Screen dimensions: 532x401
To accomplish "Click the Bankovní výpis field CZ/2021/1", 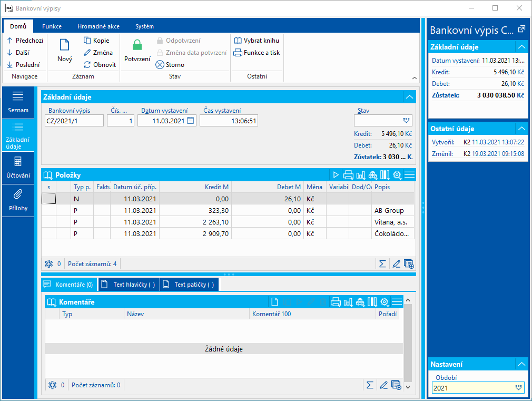I will click(x=74, y=121).
